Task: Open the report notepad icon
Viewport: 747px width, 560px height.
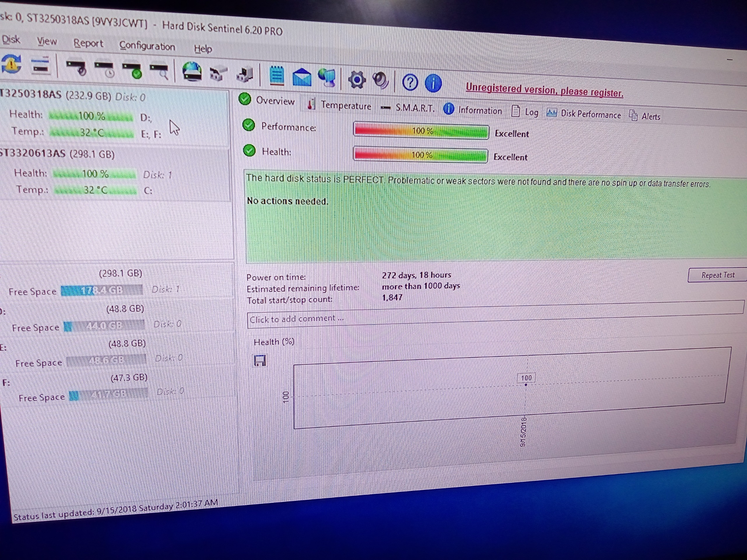Action: coord(277,75)
